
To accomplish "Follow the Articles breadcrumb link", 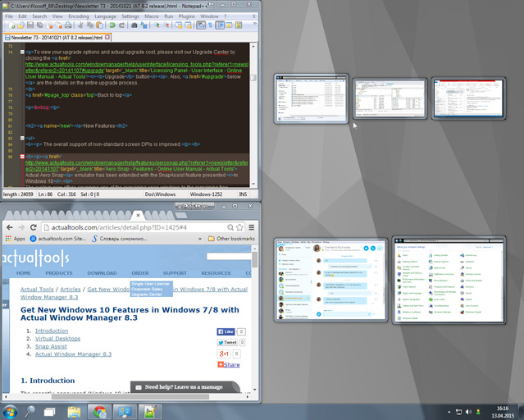I will (71, 290).
